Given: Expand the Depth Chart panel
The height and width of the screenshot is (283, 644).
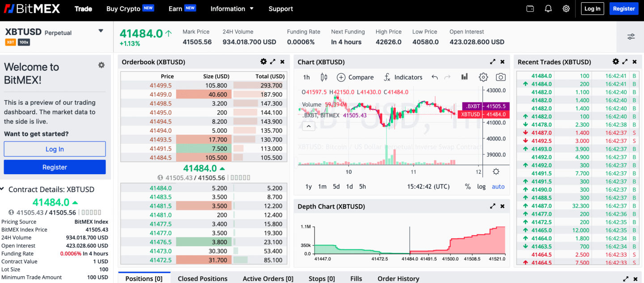Looking at the screenshot, I should (493, 206).
